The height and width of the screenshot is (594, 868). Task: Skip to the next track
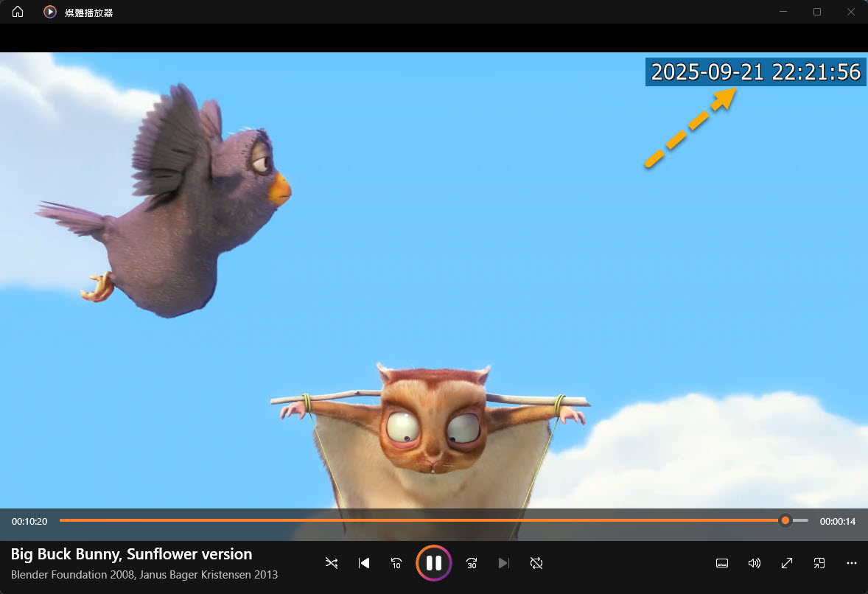coord(504,563)
